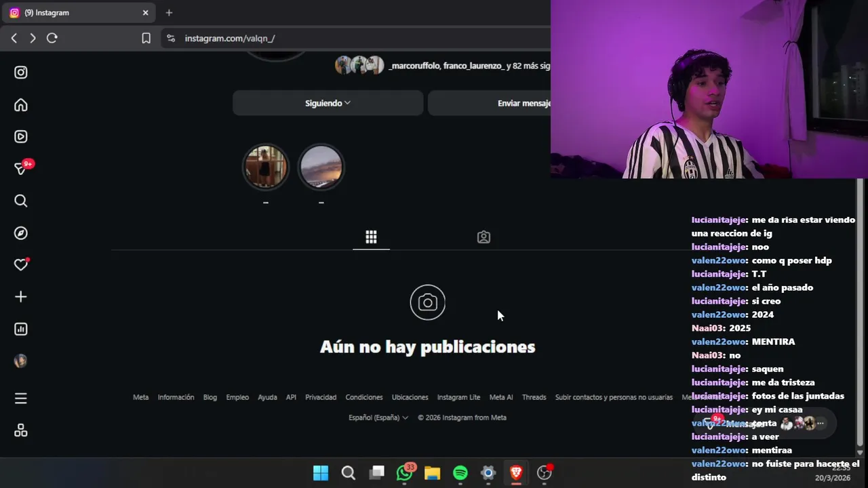Open API footer link

(291, 397)
